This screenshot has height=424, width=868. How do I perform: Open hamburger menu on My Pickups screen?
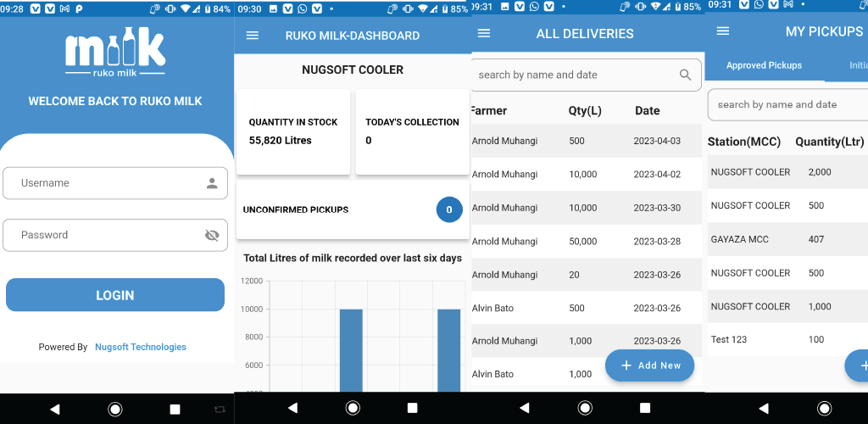(722, 31)
